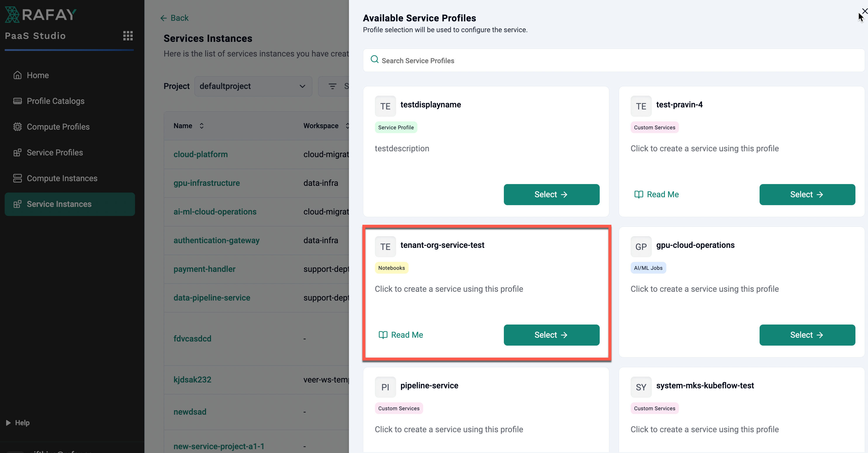Open Compute Profiles in the sidebar

(x=58, y=127)
